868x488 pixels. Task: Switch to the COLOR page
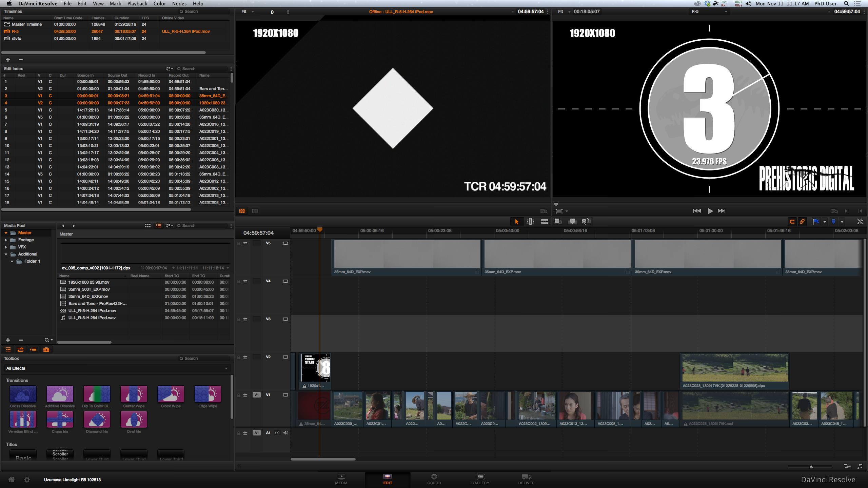pyautogui.click(x=434, y=479)
